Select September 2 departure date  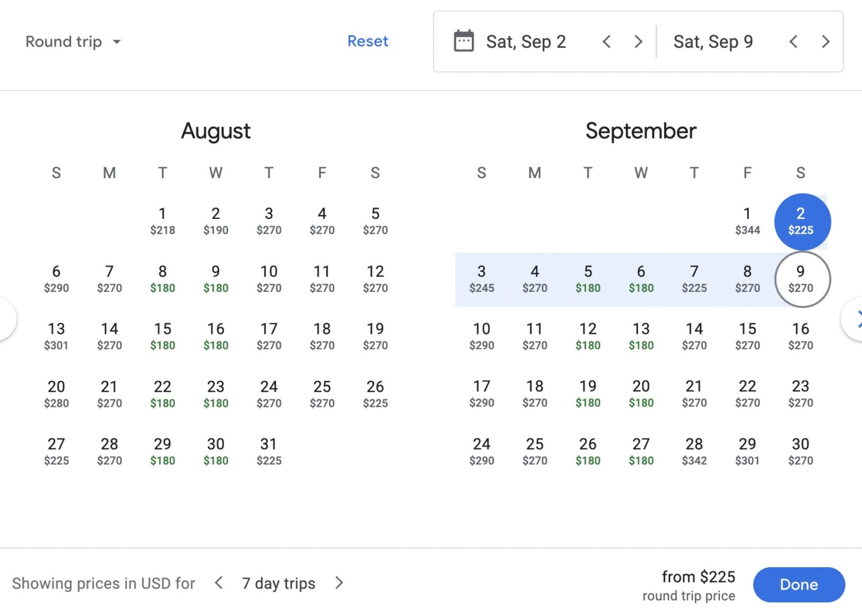[802, 221]
